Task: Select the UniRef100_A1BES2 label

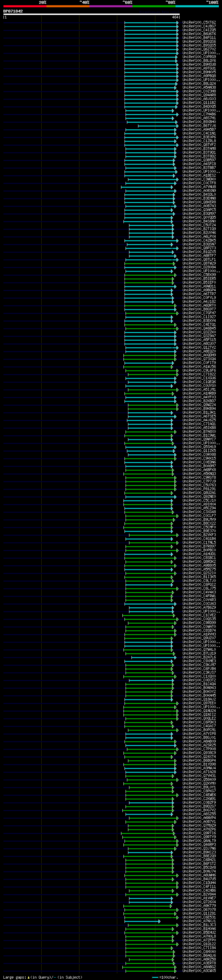Action: [199, 175]
